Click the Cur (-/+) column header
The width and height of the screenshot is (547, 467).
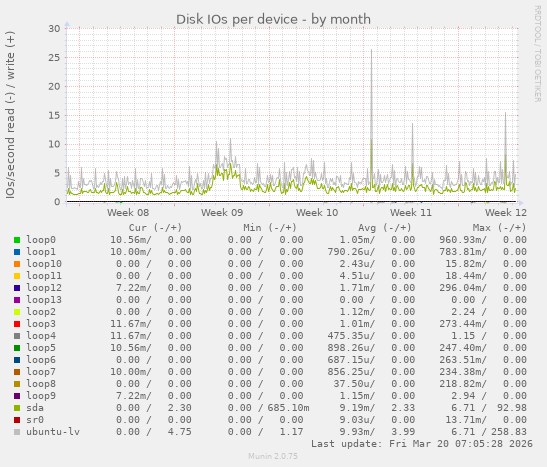click(x=156, y=228)
